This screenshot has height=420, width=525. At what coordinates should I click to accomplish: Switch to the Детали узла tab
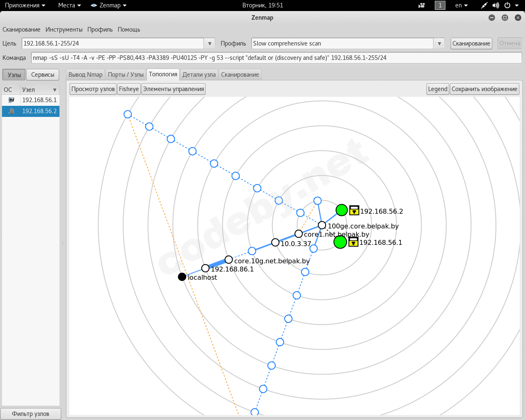[x=199, y=75]
